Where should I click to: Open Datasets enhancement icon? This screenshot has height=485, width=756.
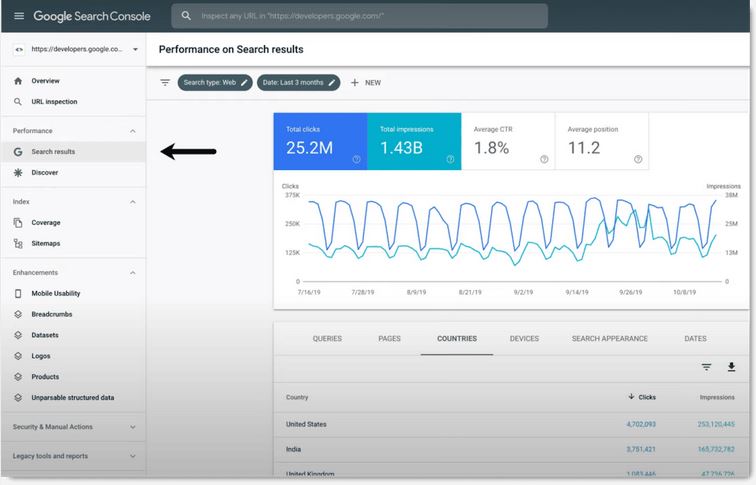[18, 335]
